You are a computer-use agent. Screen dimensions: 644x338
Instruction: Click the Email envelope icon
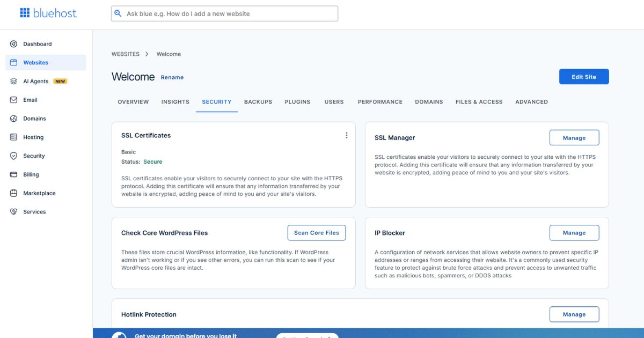point(13,100)
